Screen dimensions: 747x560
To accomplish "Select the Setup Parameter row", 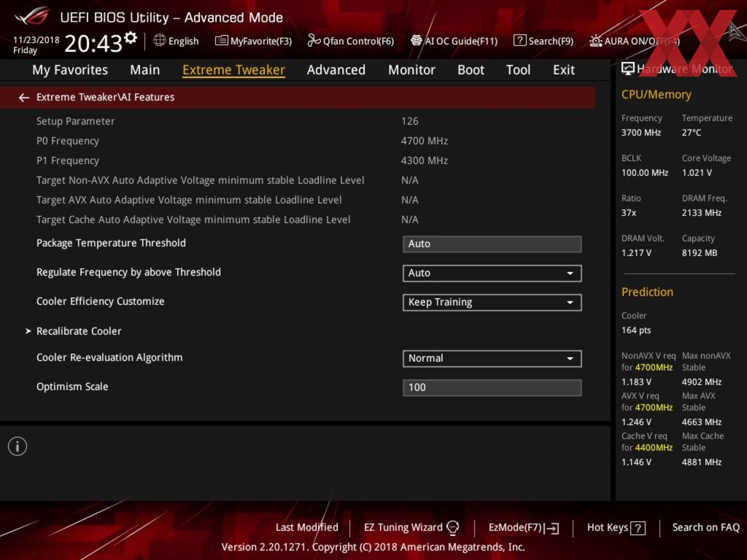I will pyautogui.click(x=297, y=121).
